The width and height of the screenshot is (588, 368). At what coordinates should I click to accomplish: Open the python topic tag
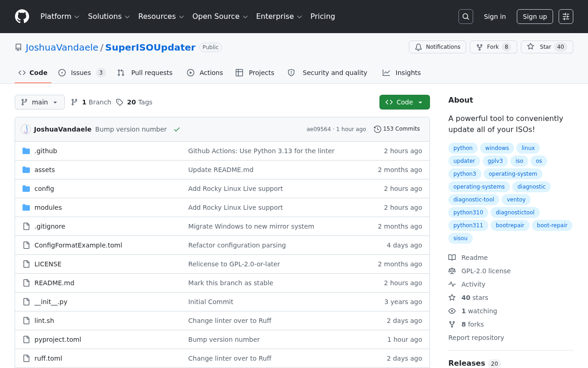click(463, 148)
